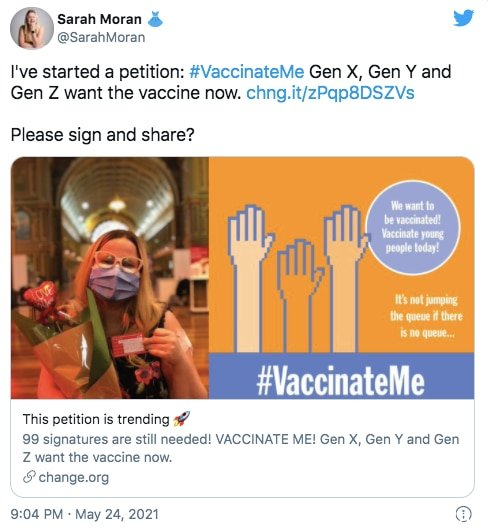The width and height of the screenshot is (488, 530).
Task: Click the 99 signatures needed description
Action: [x=241, y=448]
